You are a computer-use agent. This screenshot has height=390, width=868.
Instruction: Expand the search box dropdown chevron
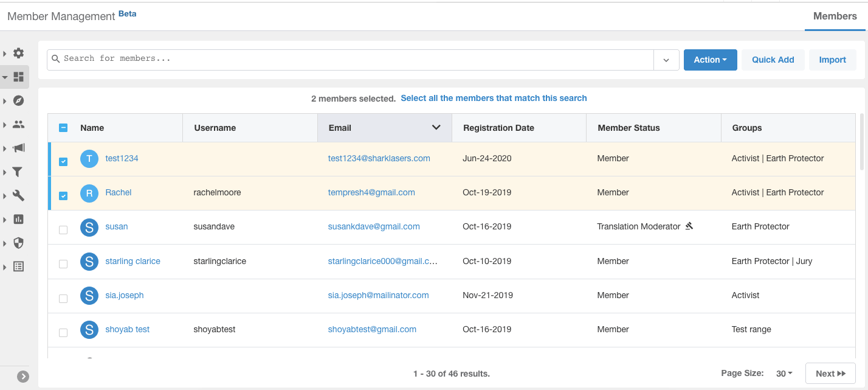[x=666, y=60]
